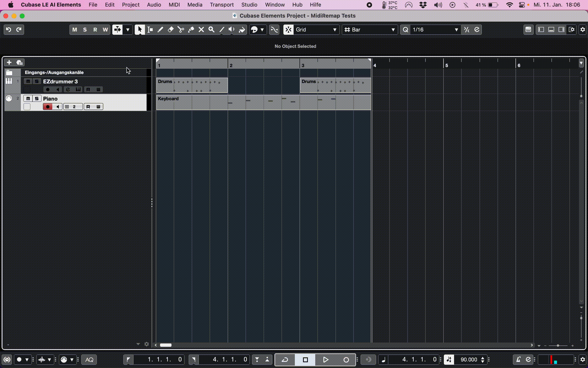Image resolution: width=588 pixels, height=368 pixels.
Task: Open the MIDI record mode dropdown
Action: [72, 359]
